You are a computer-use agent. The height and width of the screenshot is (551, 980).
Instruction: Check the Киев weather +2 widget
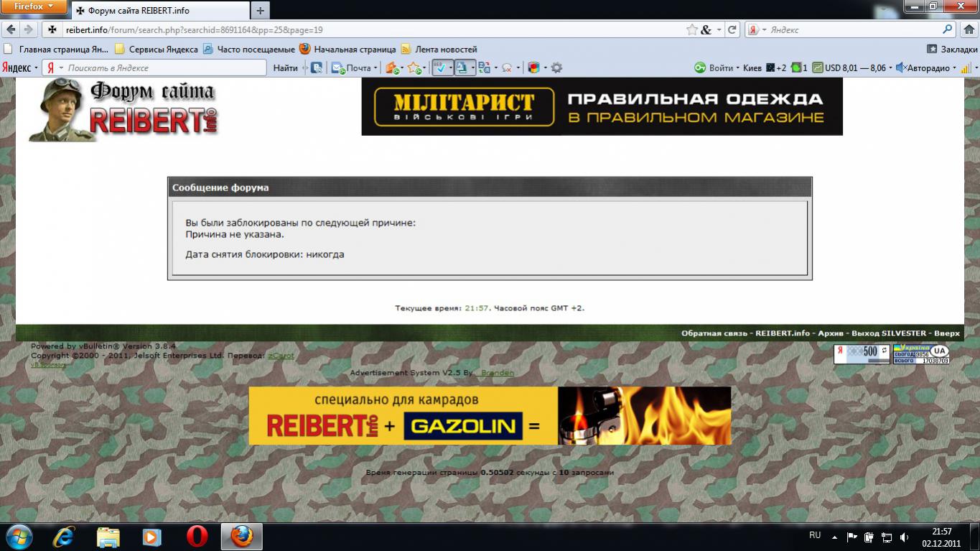[x=765, y=68]
